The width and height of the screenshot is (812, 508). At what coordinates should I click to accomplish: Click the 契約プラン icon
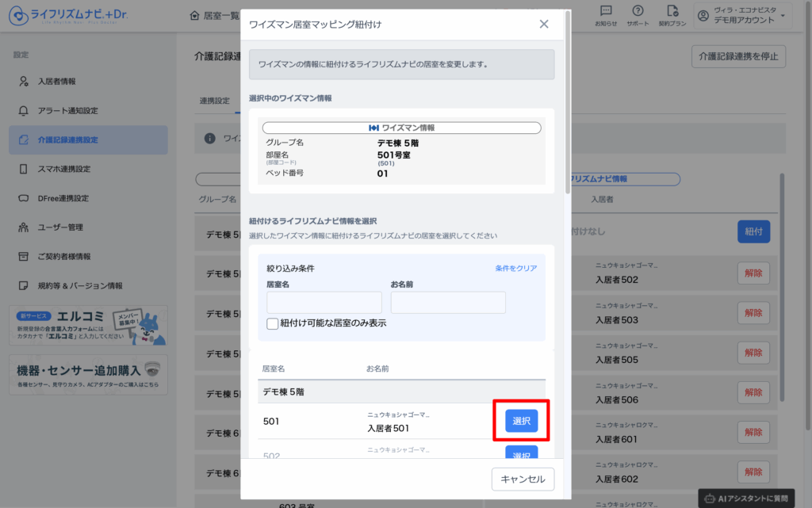pyautogui.click(x=673, y=11)
